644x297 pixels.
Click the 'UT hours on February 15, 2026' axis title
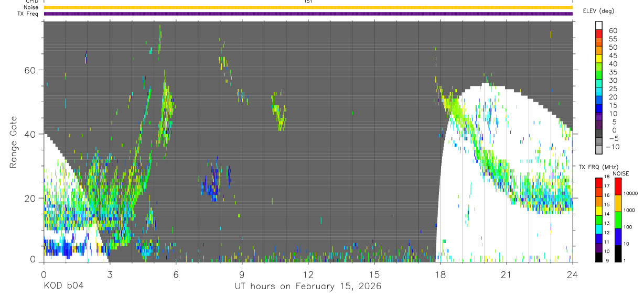308,287
